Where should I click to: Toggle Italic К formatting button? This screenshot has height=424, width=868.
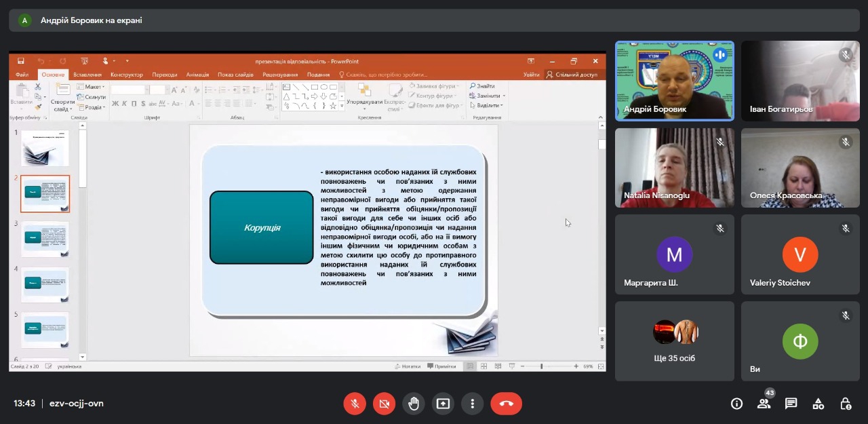point(125,104)
